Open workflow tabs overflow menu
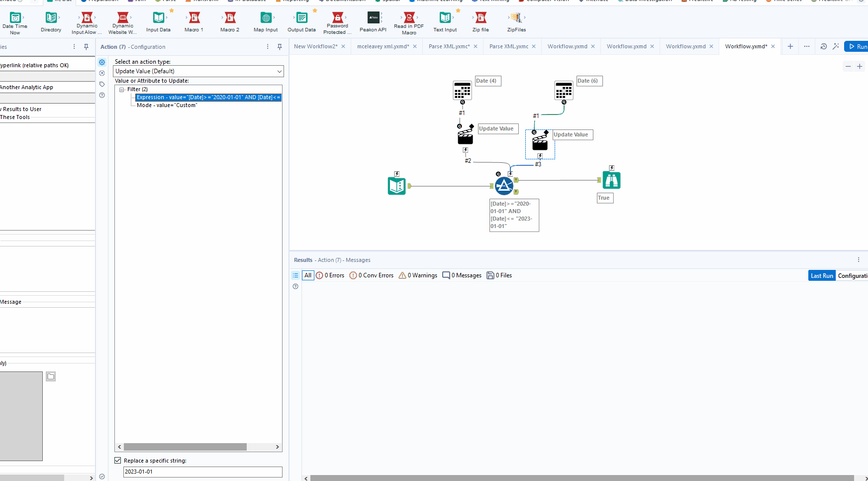This screenshot has height=481, width=868. click(806, 46)
